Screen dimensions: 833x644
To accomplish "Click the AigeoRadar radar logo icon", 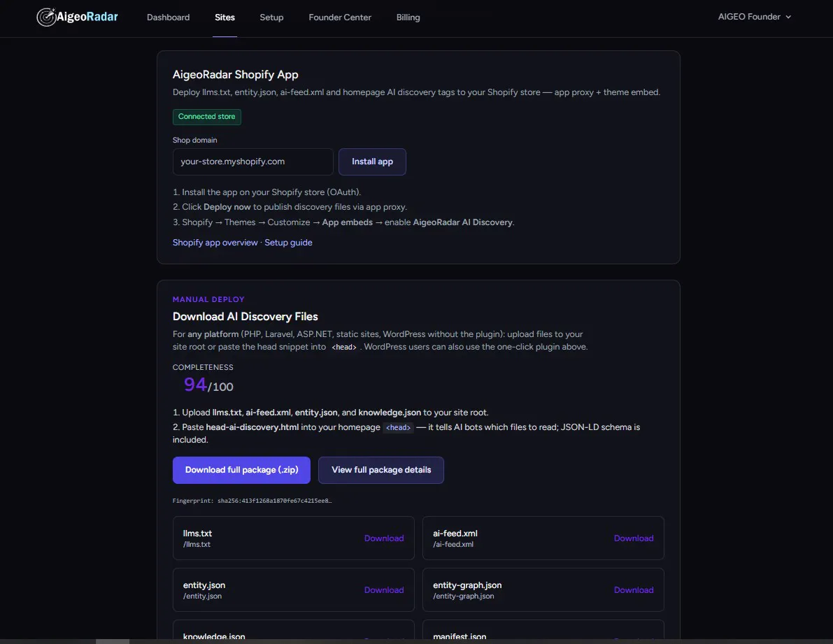I will click(x=46, y=17).
